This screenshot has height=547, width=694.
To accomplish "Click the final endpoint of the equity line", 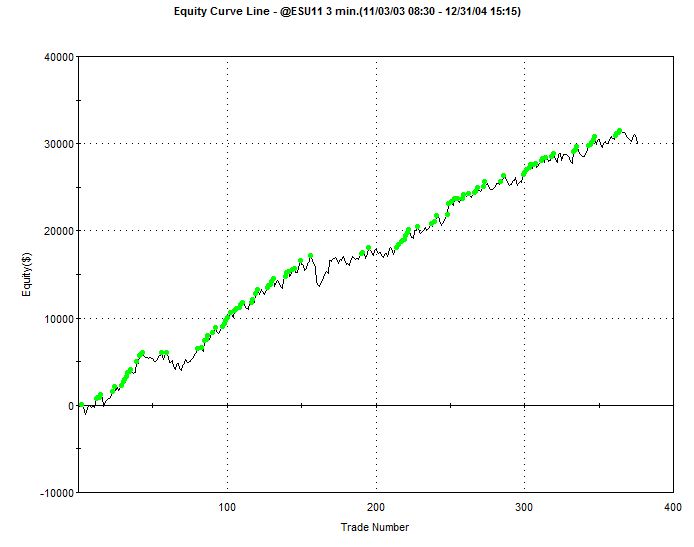I will click(637, 143).
